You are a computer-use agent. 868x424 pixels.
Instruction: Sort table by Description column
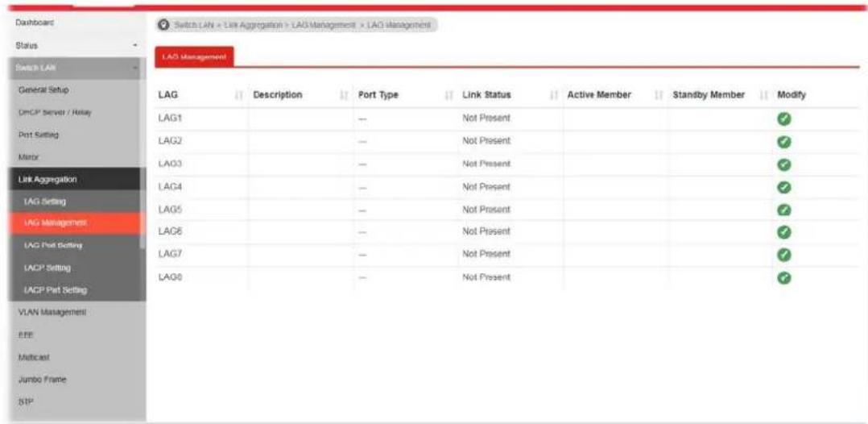click(x=345, y=95)
